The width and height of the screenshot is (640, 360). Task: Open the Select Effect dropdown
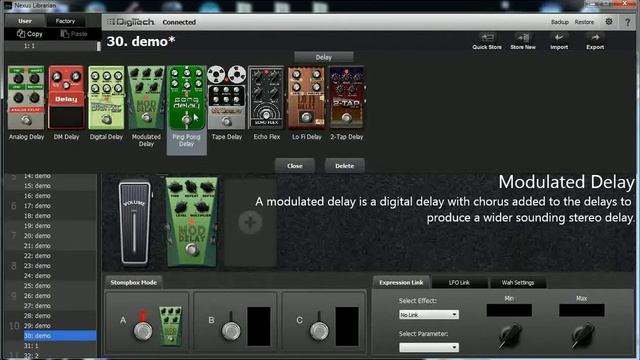pos(429,315)
